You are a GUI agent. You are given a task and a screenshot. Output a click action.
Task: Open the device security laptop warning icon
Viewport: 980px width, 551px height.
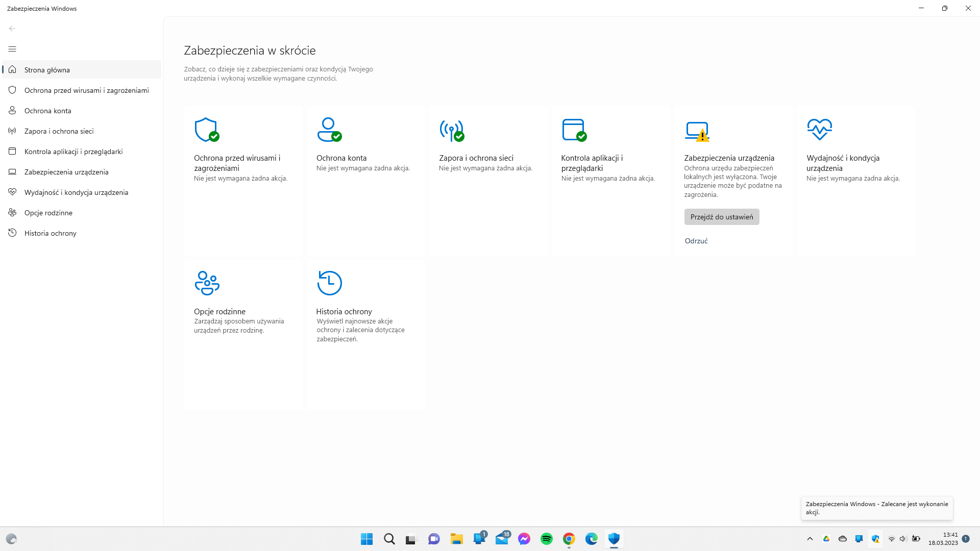[x=697, y=131]
